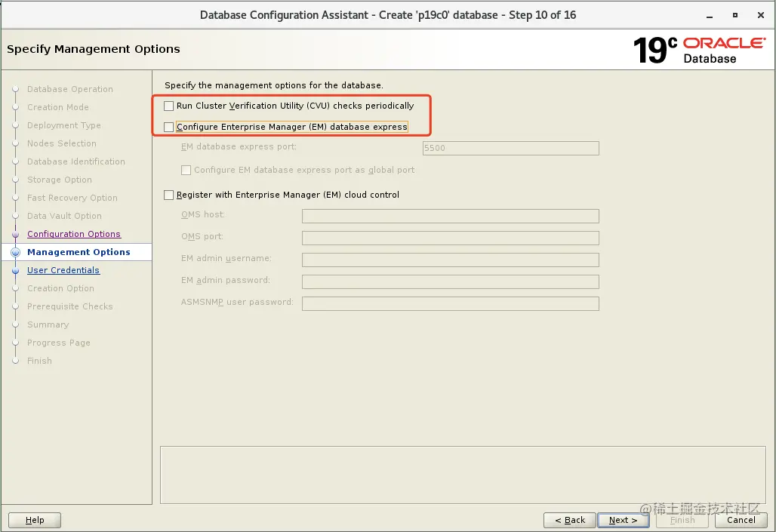Check Register with Enterprise Manager cloud control
This screenshot has width=776, height=532.
click(x=169, y=195)
